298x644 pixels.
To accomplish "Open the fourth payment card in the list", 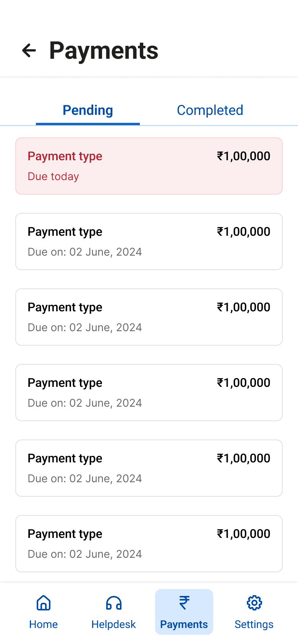I will 149,393.
